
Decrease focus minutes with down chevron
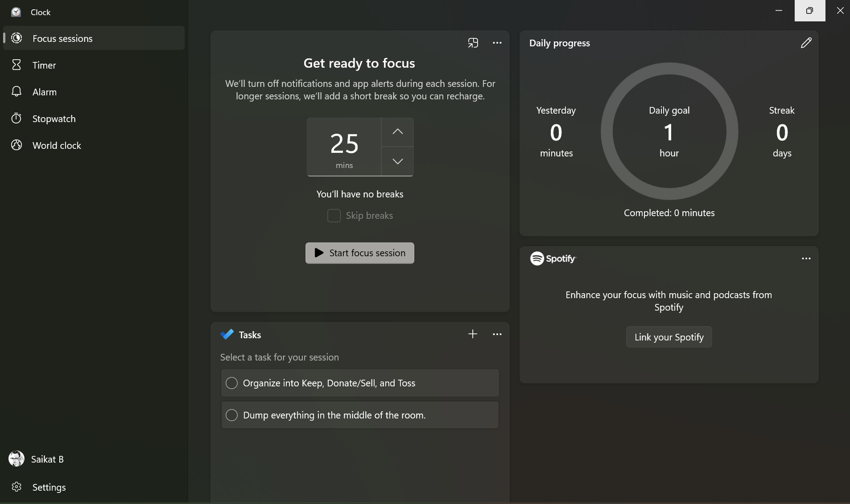[x=397, y=161]
